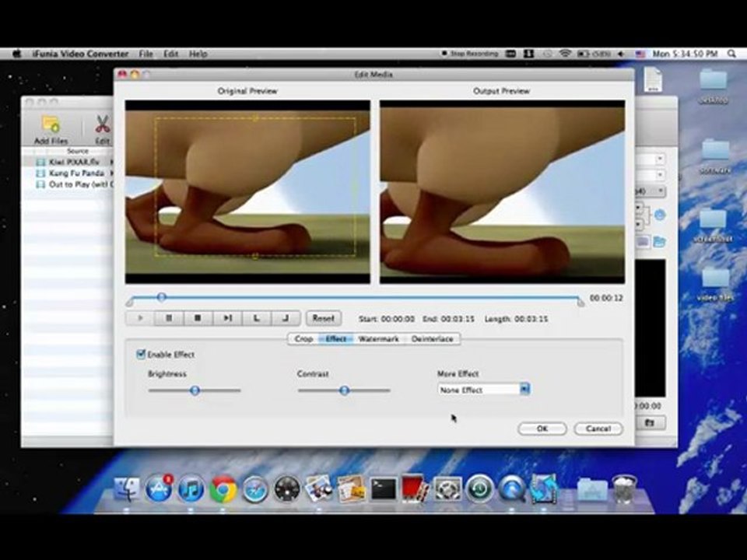Image resolution: width=747 pixels, height=560 pixels.
Task: Toggle the Enable Effect checkbox
Action: (x=141, y=354)
